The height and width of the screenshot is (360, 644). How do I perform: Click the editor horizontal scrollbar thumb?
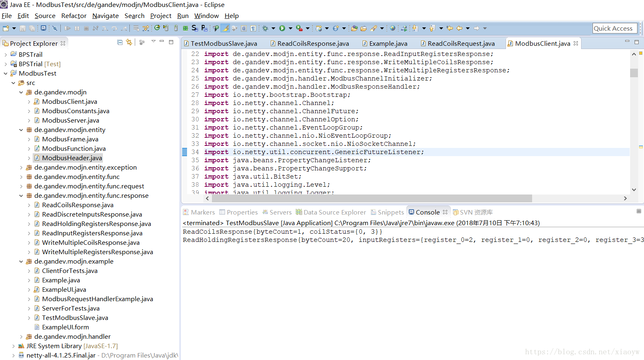click(372, 198)
